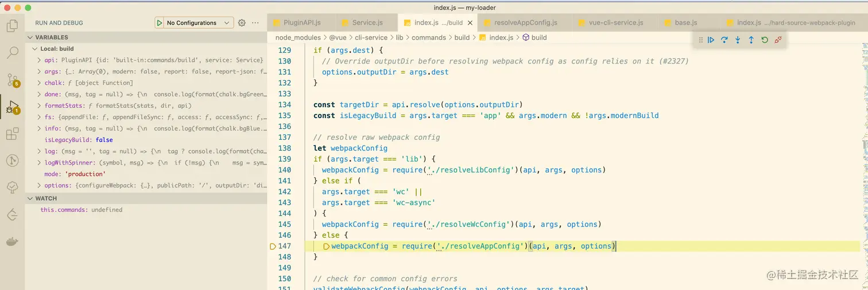Click the highlighted line 147 code

pos(473,246)
